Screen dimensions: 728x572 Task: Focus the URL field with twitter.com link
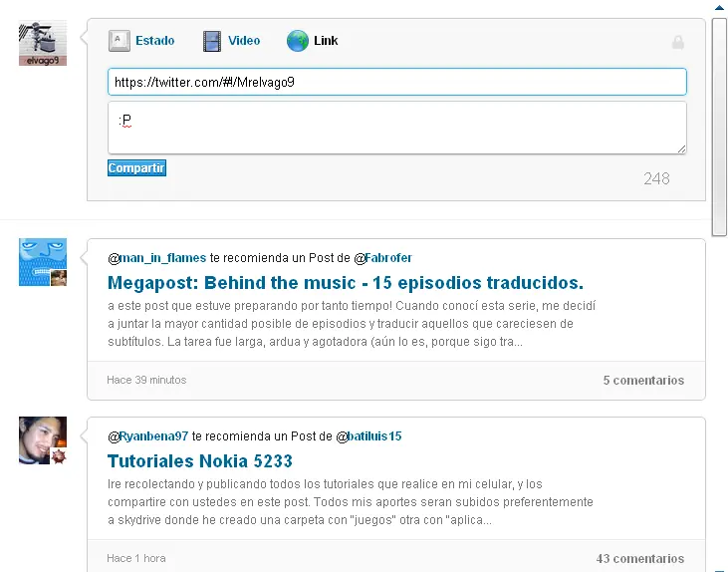click(397, 83)
